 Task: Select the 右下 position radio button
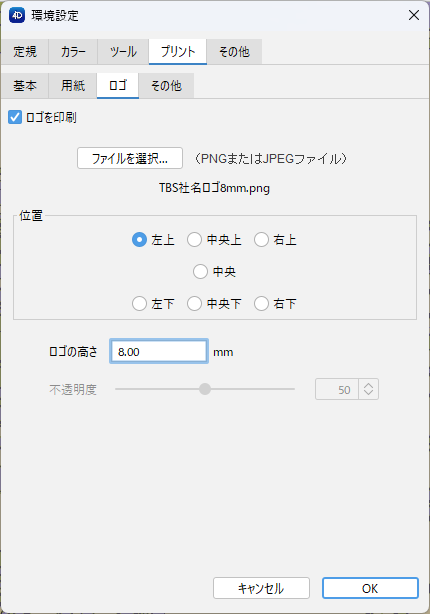point(261,303)
